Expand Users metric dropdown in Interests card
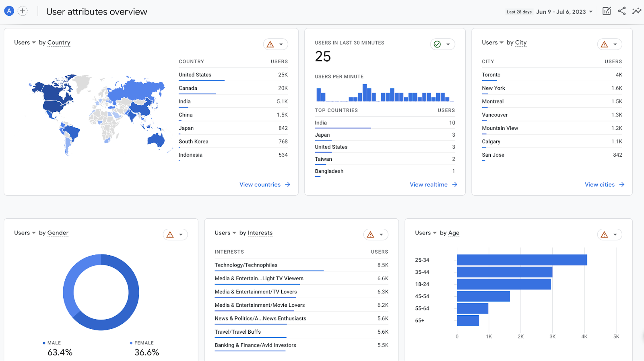 [x=225, y=233]
